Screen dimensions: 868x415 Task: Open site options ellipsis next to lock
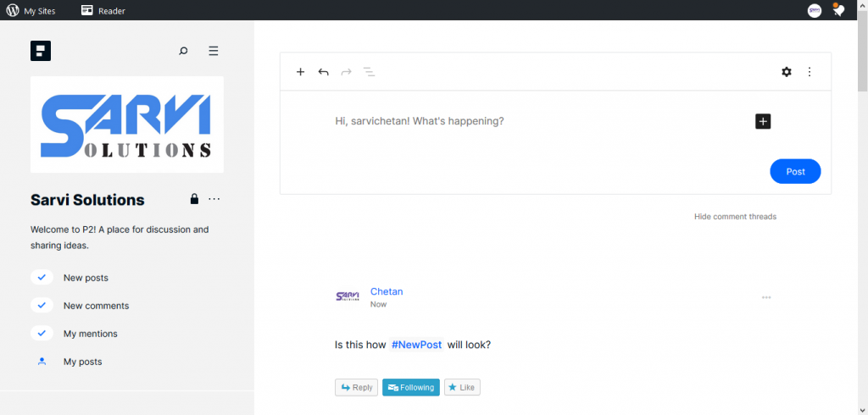[214, 199]
